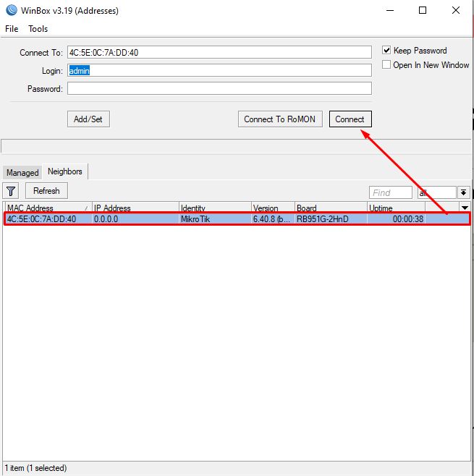Click the Add/Set button

tap(88, 119)
